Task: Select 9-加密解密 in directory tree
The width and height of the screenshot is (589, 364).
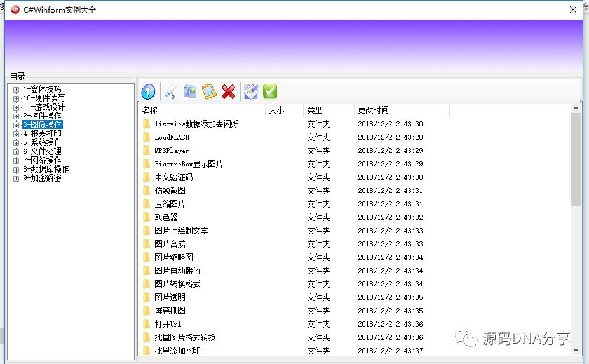Action: pyautogui.click(x=42, y=178)
